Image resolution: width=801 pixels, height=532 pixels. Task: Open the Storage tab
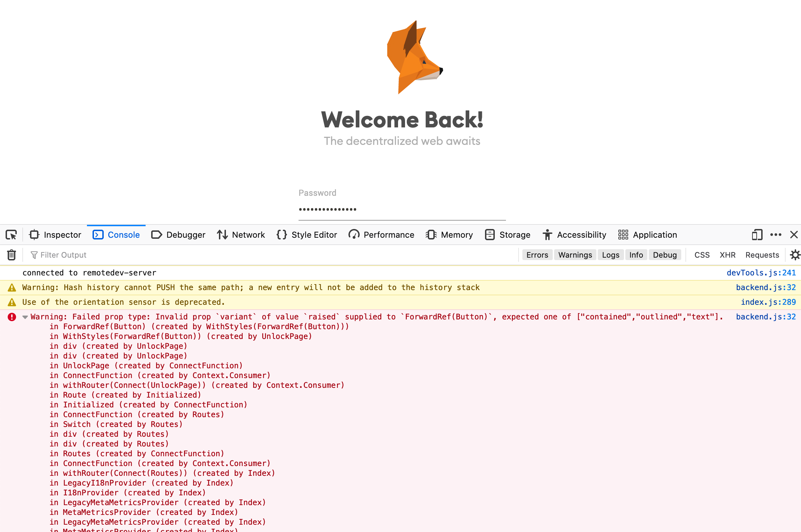[x=508, y=235]
